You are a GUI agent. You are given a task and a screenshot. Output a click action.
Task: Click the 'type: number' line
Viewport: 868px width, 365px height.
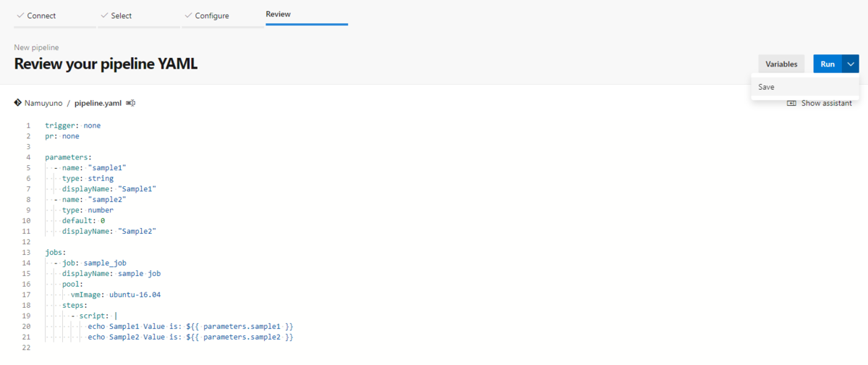point(88,210)
